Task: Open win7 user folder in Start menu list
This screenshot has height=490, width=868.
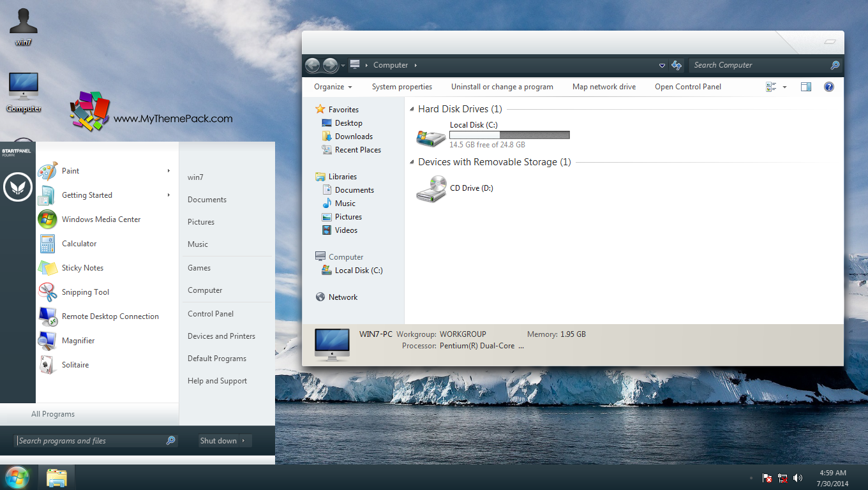Action: 195,177
